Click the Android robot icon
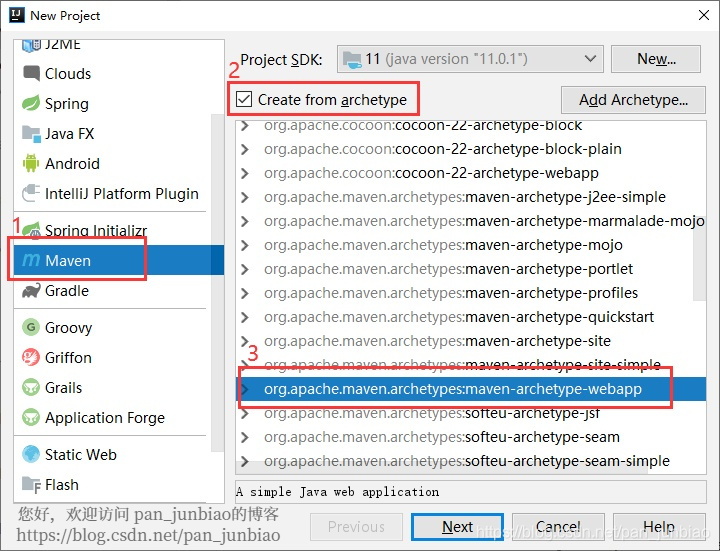Viewport: 720px width, 551px height. click(31, 163)
